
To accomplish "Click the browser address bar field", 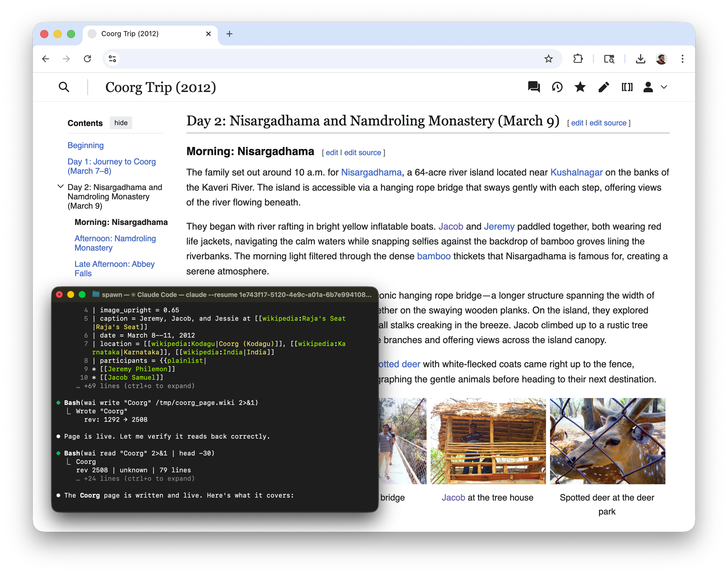I will click(x=323, y=59).
